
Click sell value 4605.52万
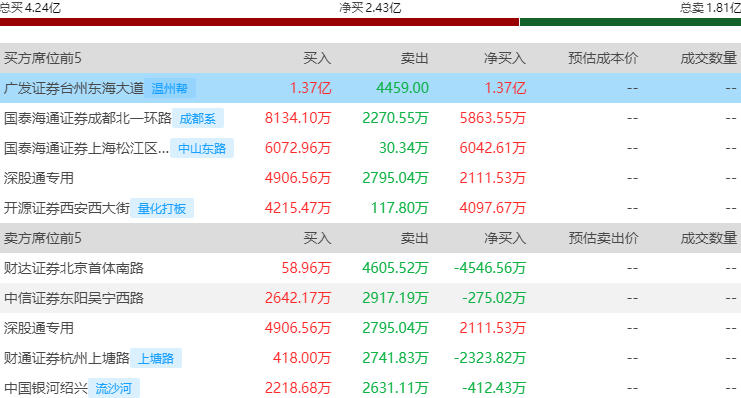[x=396, y=268]
